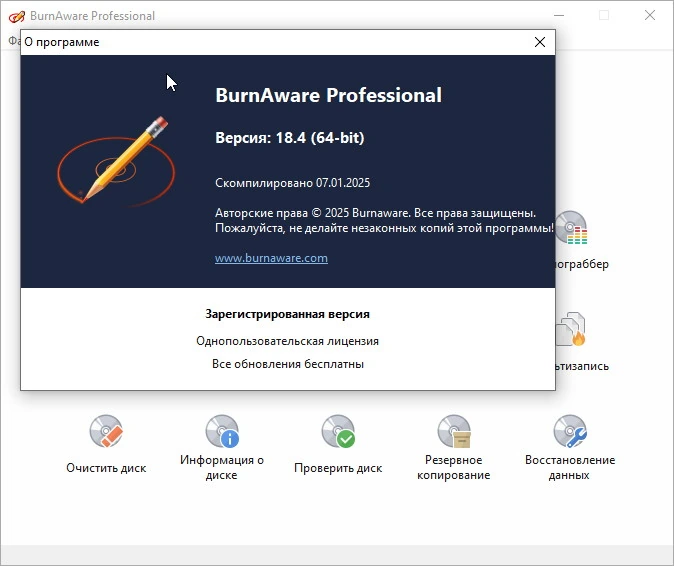
Task: Click the Проверить диск label
Action: [x=338, y=468]
